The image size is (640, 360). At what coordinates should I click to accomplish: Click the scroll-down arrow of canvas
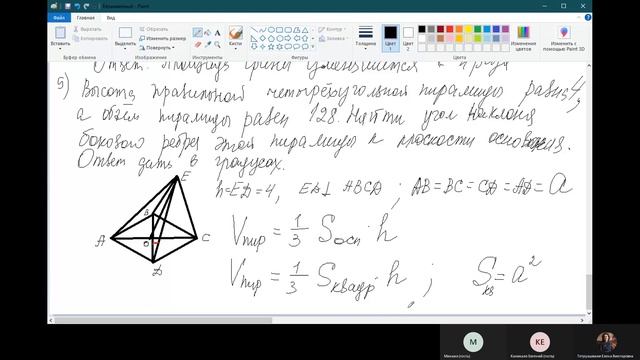tap(589, 313)
